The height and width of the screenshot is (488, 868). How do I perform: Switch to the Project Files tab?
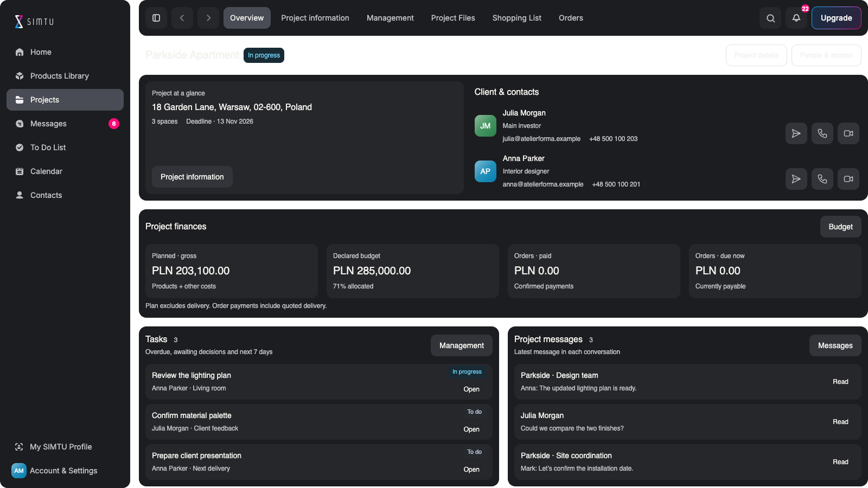click(x=453, y=18)
